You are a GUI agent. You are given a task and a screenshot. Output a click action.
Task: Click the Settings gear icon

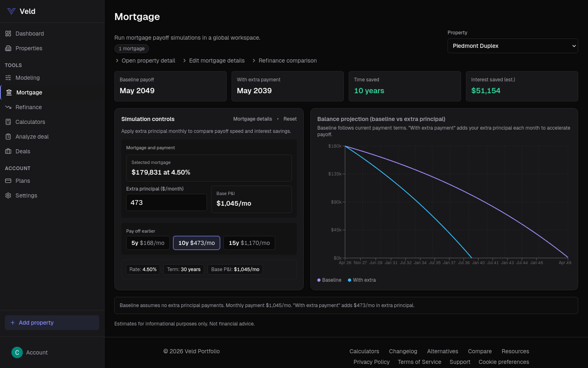click(8, 195)
